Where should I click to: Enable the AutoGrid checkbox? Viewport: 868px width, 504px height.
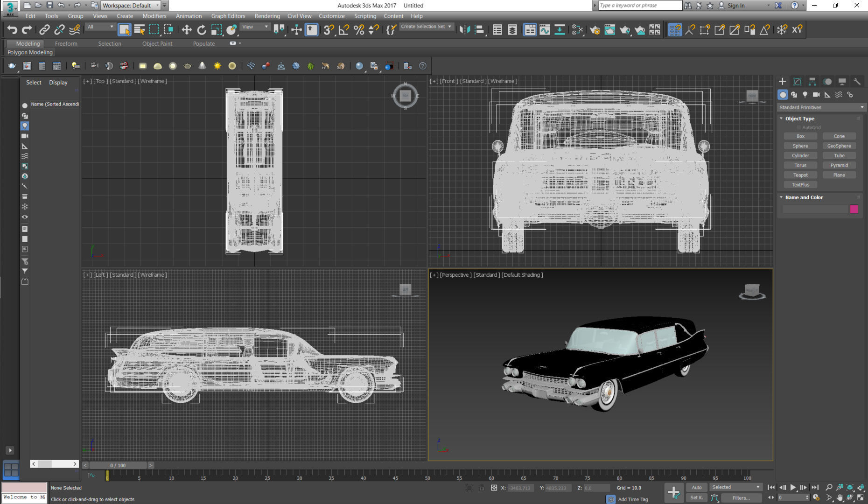799,127
